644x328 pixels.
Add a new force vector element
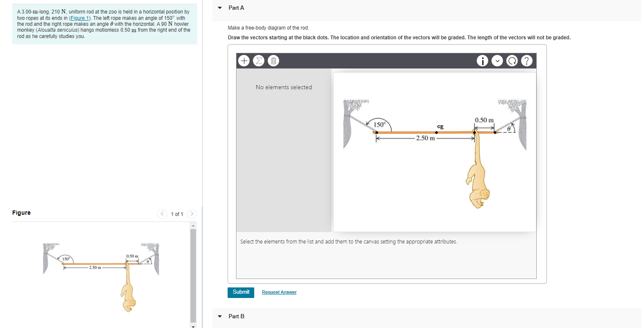pyautogui.click(x=244, y=60)
